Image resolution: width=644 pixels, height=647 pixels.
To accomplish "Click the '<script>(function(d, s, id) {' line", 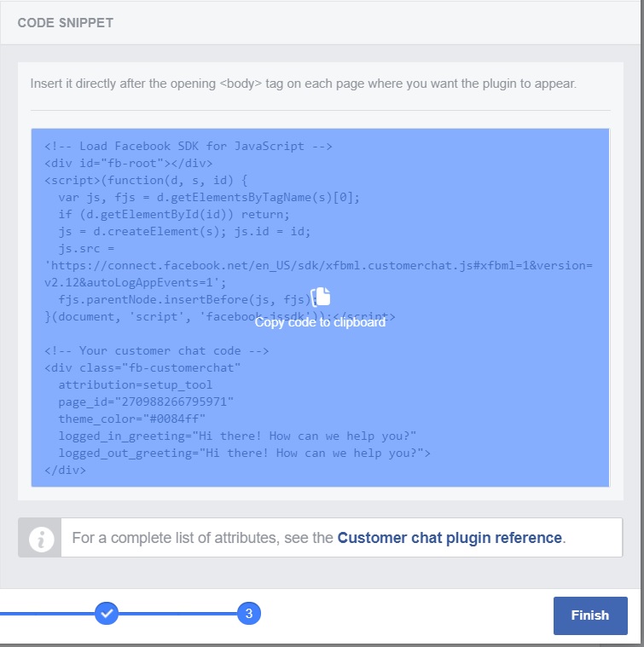I will click(x=146, y=181).
